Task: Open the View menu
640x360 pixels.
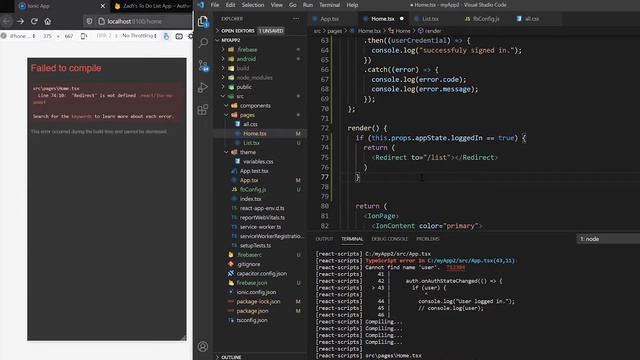Action: coord(276,5)
